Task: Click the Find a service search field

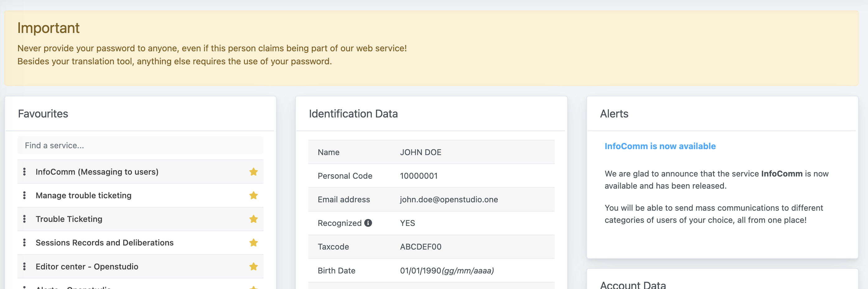Action: [140, 145]
